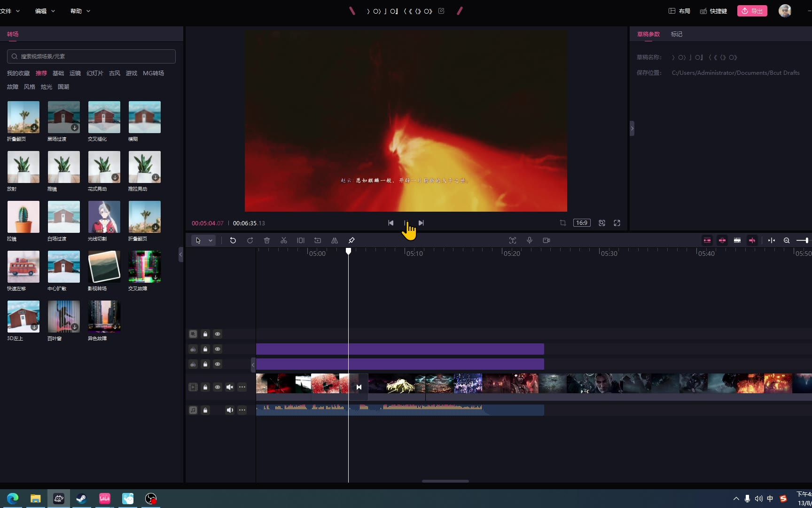Image resolution: width=812 pixels, height=508 pixels.
Task: Select the 古风 transition category
Action: pyautogui.click(x=115, y=73)
